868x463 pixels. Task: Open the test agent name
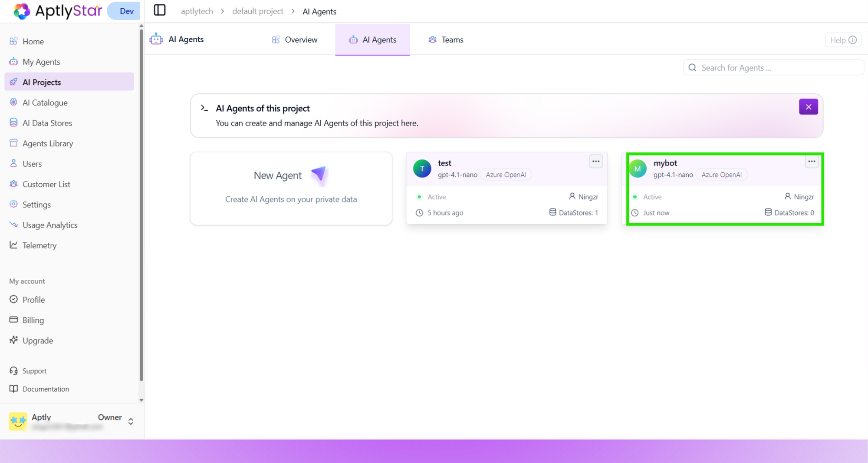tap(444, 163)
